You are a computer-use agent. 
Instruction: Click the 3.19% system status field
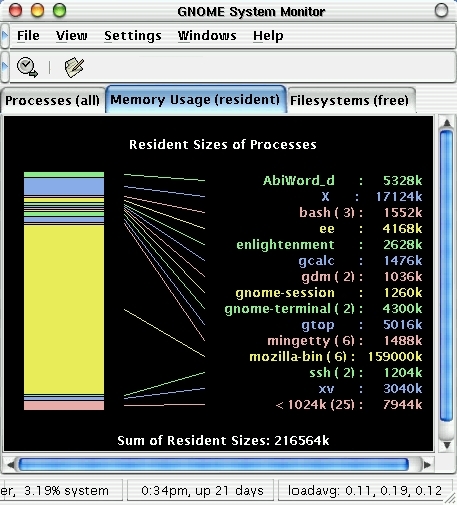(61, 491)
